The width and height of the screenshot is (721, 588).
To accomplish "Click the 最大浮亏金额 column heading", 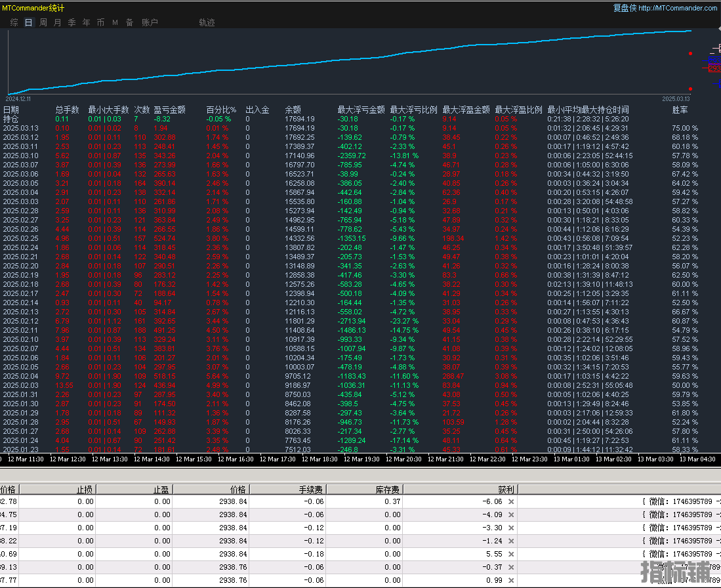I will pyautogui.click(x=361, y=110).
